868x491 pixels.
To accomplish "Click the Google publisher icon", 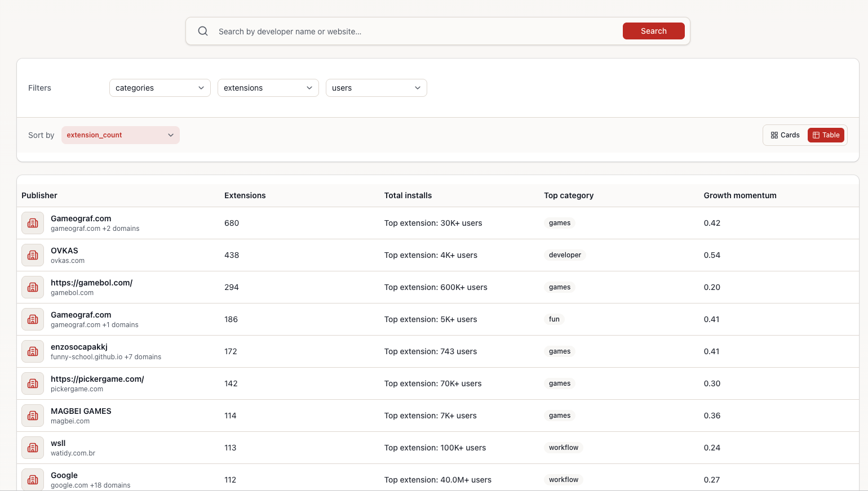I will 33,480.
